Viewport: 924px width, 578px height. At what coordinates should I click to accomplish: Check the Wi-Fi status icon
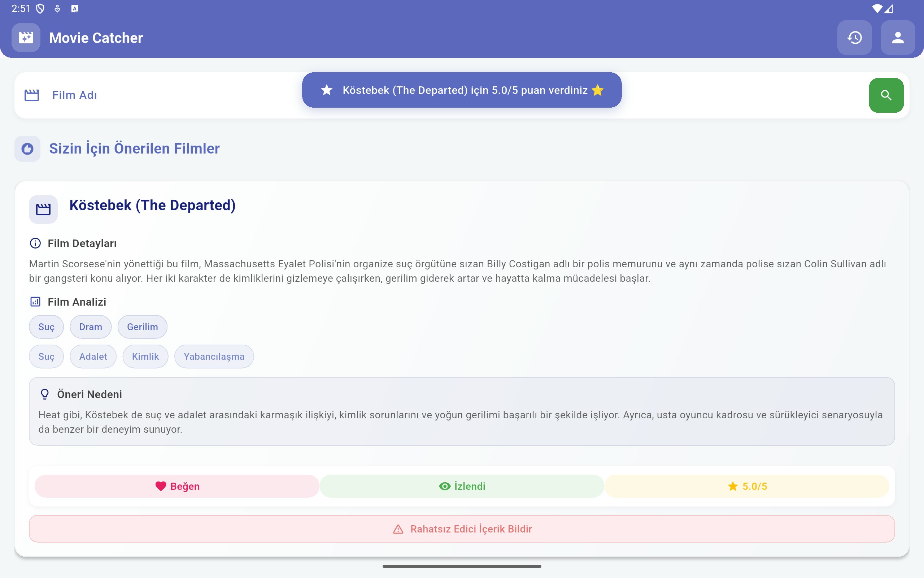click(877, 8)
